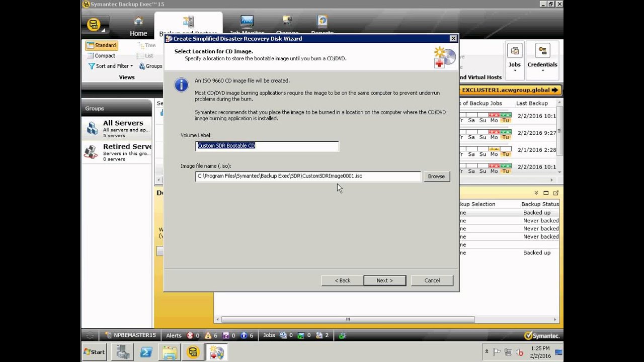Image resolution: width=644 pixels, height=362 pixels.
Task: Click the second Jobs status icon showing 0
Action: pyautogui.click(x=301, y=335)
